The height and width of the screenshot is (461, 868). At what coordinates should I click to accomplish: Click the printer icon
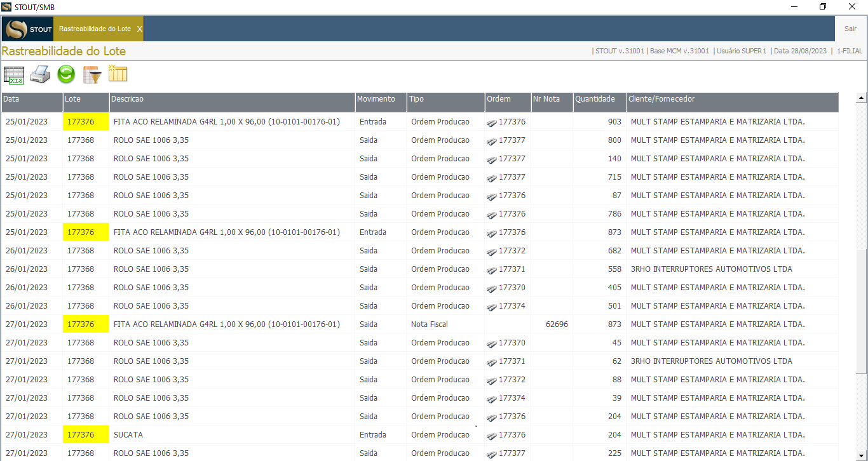pyautogui.click(x=40, y=75)
